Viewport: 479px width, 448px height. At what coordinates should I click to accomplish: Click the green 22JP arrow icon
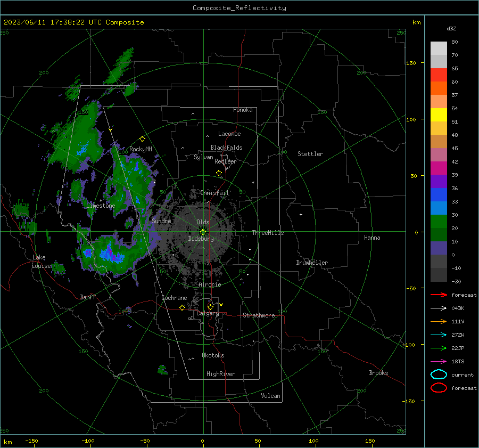[439, 348]
